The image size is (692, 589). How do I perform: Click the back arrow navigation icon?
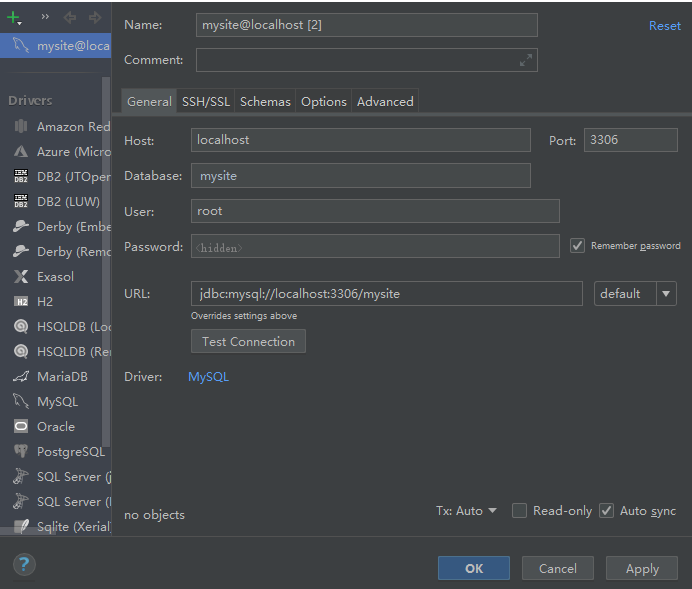pos(70,18)
